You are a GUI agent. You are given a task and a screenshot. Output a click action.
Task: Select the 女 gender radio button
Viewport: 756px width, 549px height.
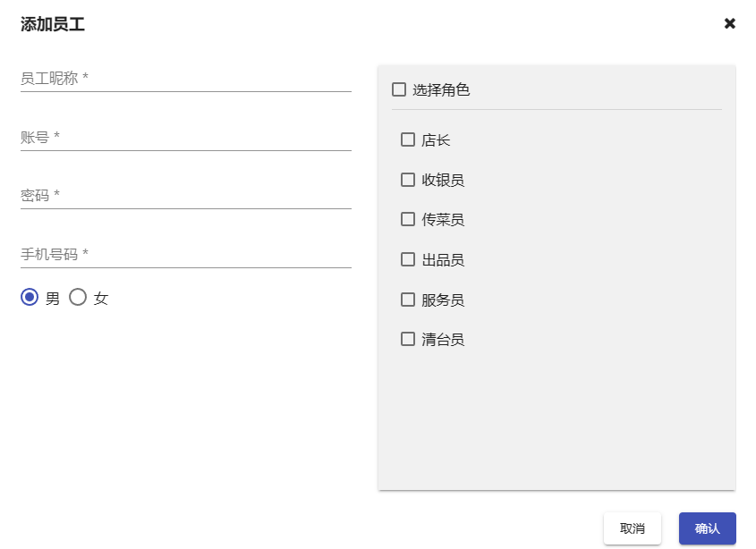tap(78, 298)
